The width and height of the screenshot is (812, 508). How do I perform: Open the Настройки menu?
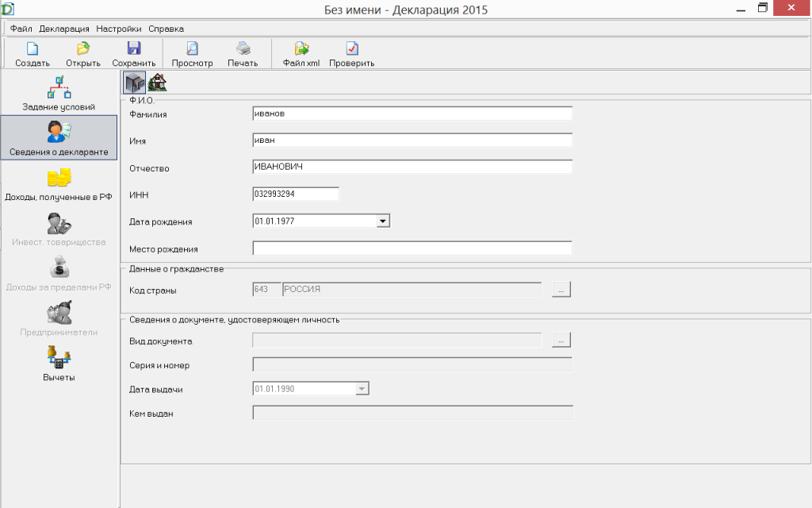[x=119, y=28]
